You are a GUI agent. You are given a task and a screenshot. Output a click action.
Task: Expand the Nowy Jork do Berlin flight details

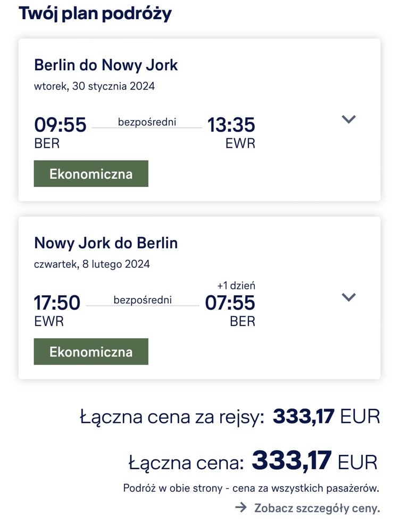tap(348, 297)
